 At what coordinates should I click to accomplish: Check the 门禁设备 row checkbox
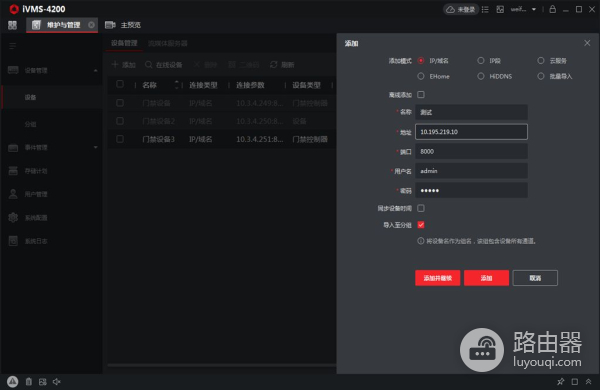pos(120,103)
